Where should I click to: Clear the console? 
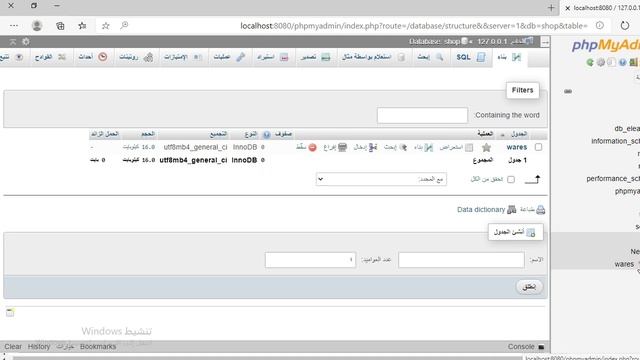[13, 347]
